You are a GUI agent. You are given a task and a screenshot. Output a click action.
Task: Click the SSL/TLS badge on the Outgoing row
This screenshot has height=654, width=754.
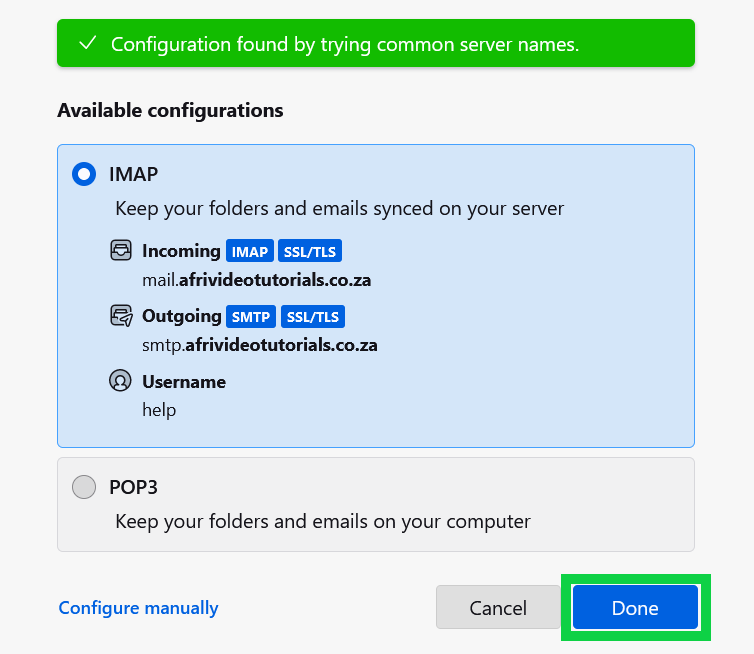pos(313,317)
